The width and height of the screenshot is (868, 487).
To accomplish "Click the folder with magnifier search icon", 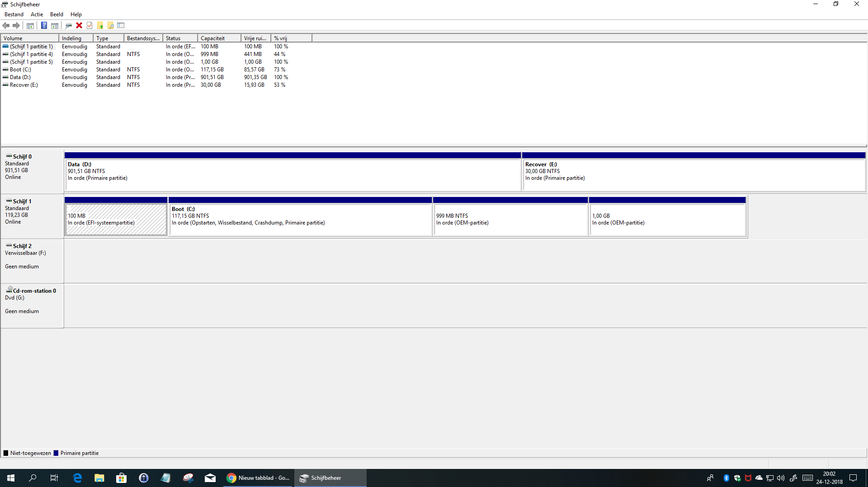I will (110, 25).
